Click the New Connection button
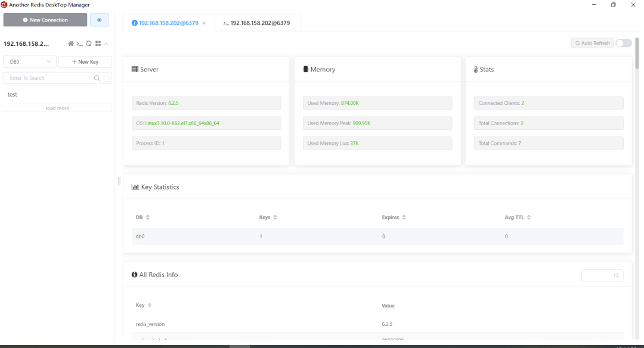The image size is (644, 348). (x=45, y=20)
